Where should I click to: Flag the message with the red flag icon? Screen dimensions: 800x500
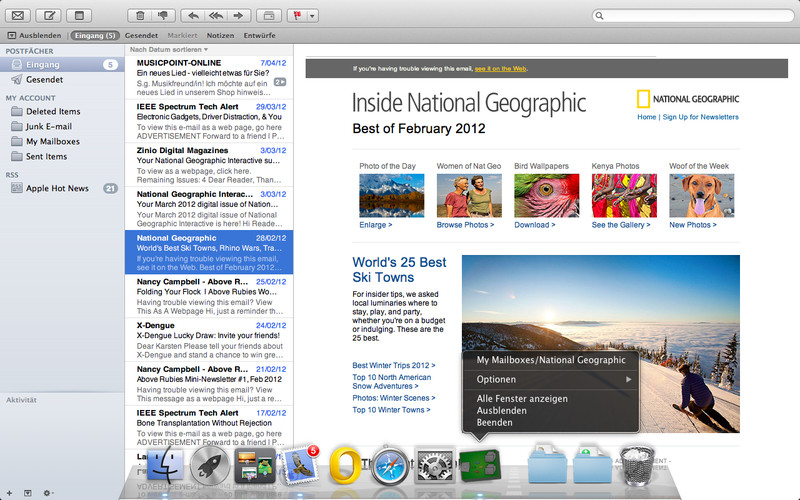(297, 15)
